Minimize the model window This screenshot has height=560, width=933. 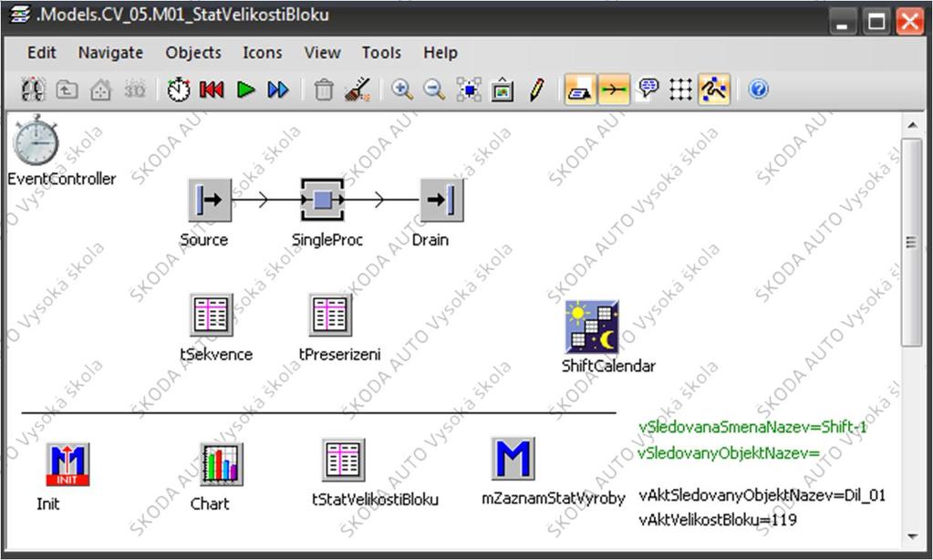[x=842, y=22]
